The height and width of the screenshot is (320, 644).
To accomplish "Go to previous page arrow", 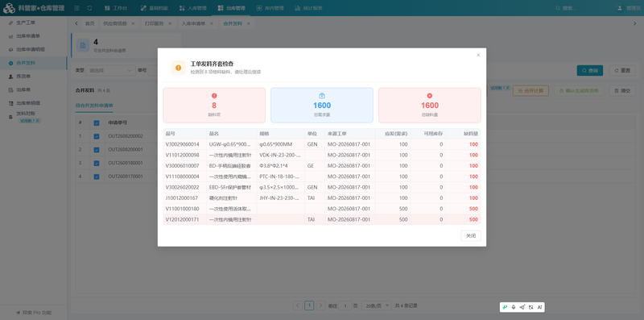I will pos(298,305).
